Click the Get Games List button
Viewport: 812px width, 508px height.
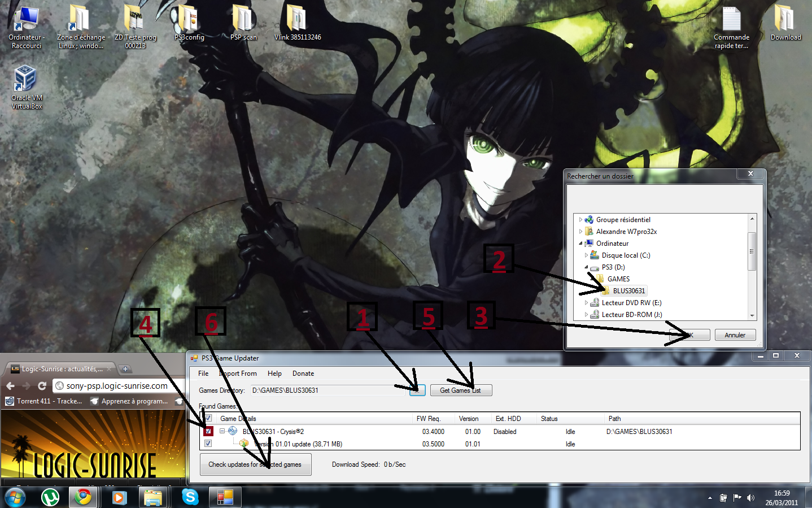(461, 390)
